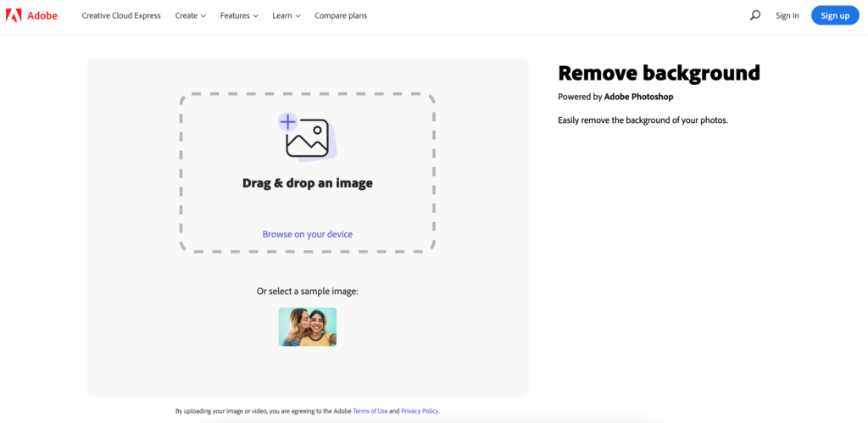
Task: Expand the Features dropdown menu
Action: 241,15
